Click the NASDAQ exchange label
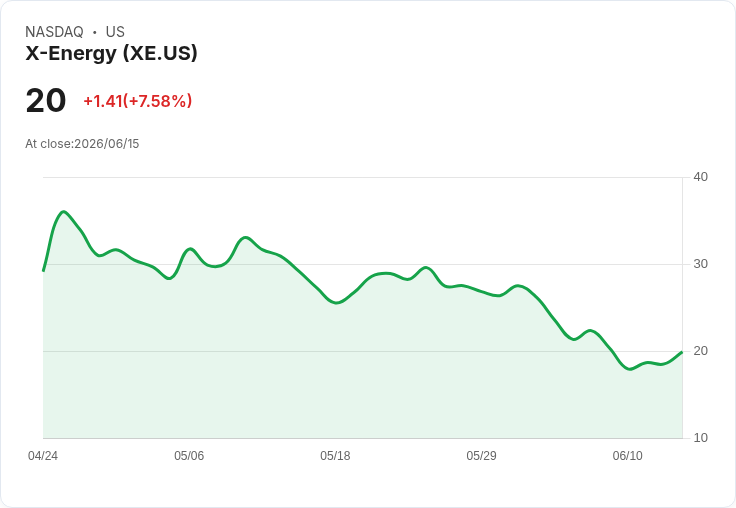This screenshot has width=736, height=508. point(54,32)
